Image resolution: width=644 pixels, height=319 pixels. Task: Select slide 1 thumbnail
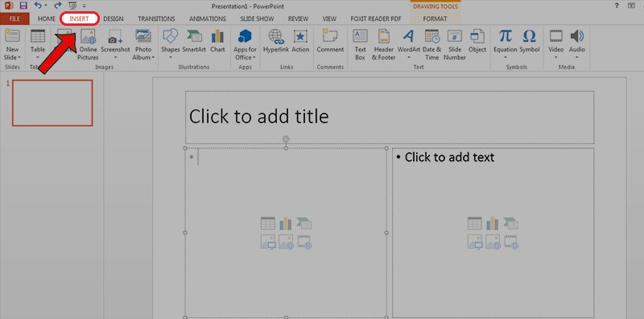pos(52,103)
